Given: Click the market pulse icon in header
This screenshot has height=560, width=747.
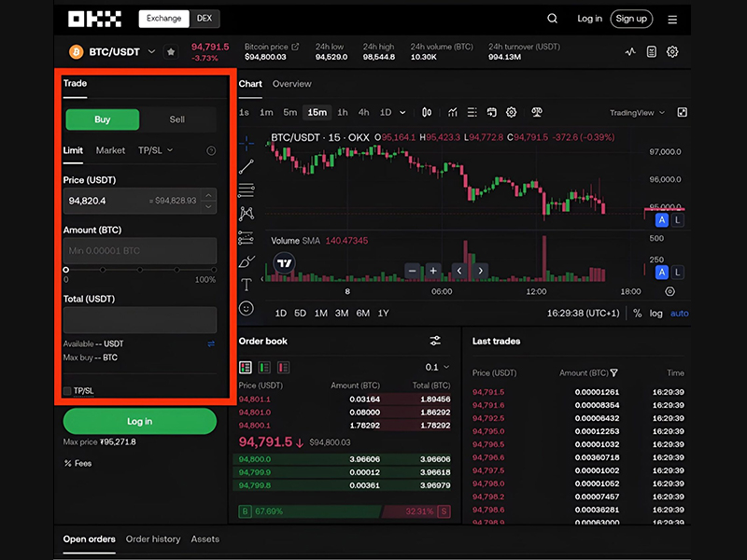Looking at the screenshot, I should tap(630, 51).
